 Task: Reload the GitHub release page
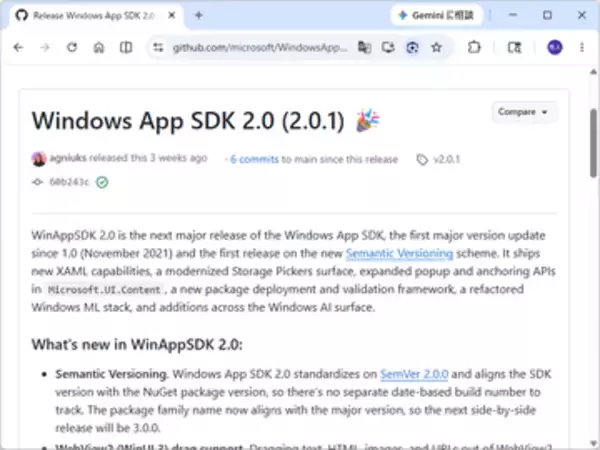pyautogui.click(x=72, y=47)
